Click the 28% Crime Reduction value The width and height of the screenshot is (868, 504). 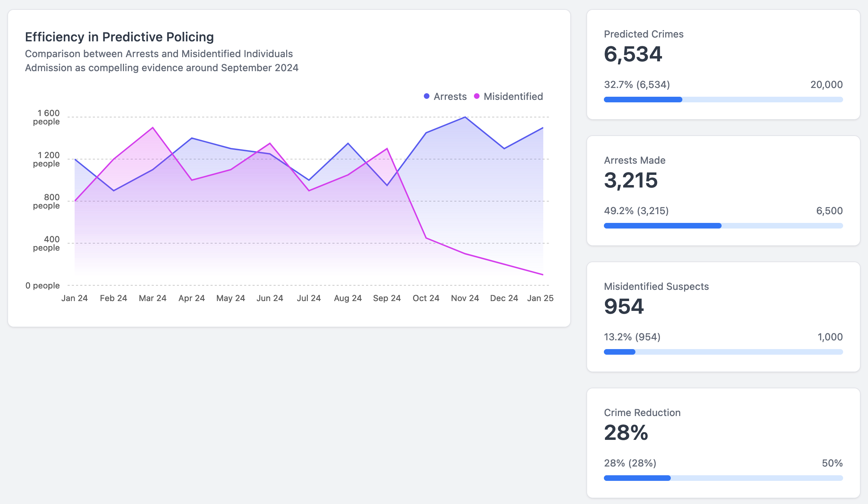626,433
